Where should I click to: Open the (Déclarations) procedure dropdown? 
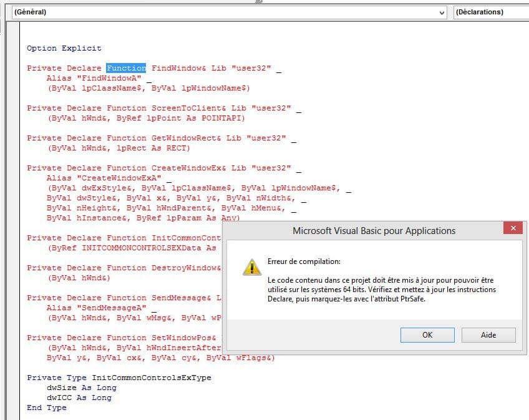tap(491, 12)
